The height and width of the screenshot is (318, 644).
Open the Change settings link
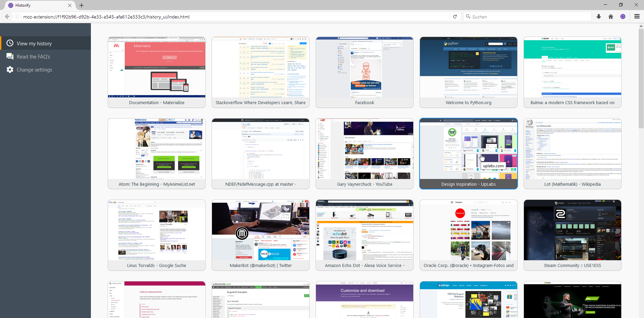pyautogui.click(x=34, y=70)
